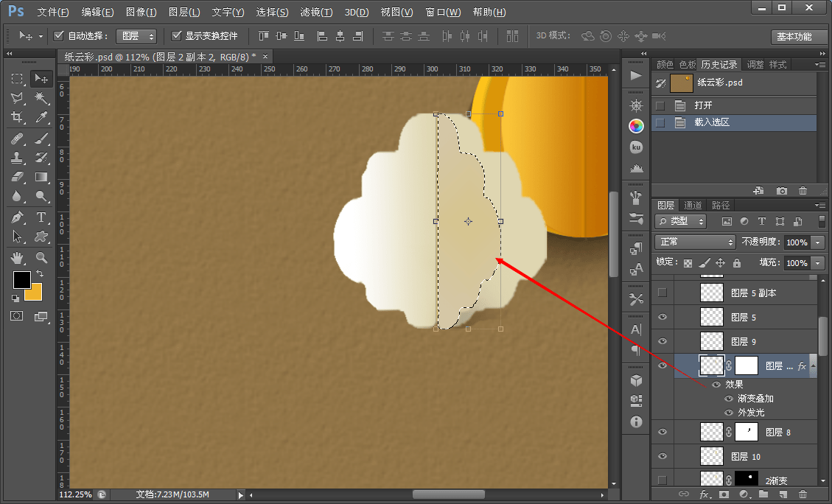832x504 pixels.
Task: Open the auto-select 图层 dropdown
Action: pyautogui.click(x=136, y=36)
